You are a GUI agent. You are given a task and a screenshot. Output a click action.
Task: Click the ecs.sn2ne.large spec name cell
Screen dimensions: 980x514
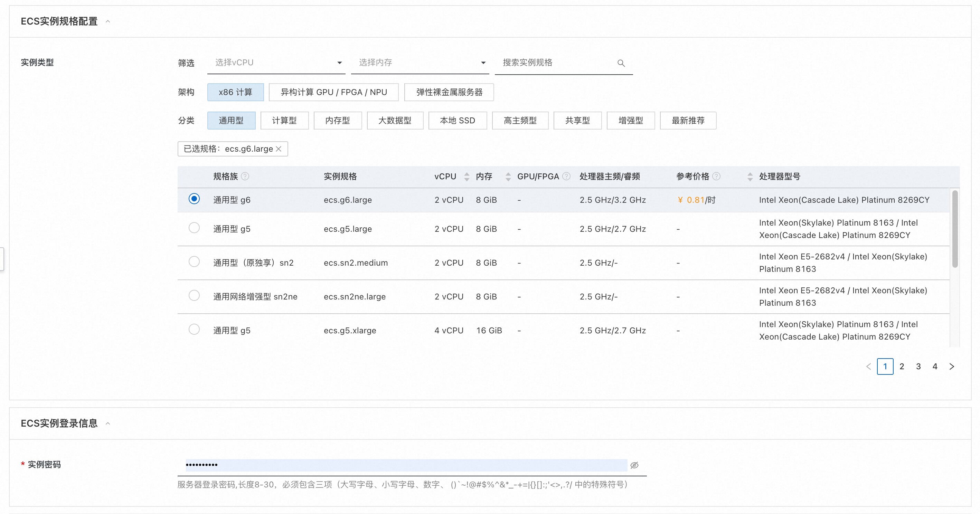point(355,296)
